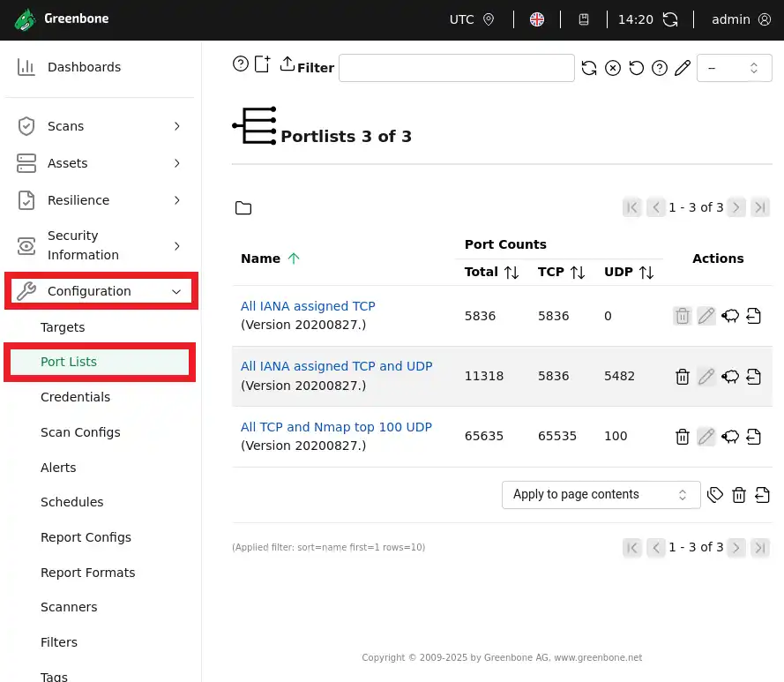Go to Scan Configs in sidebar
Image resolution: width=784 pixels, height=682 pixels.
[80, 432]
